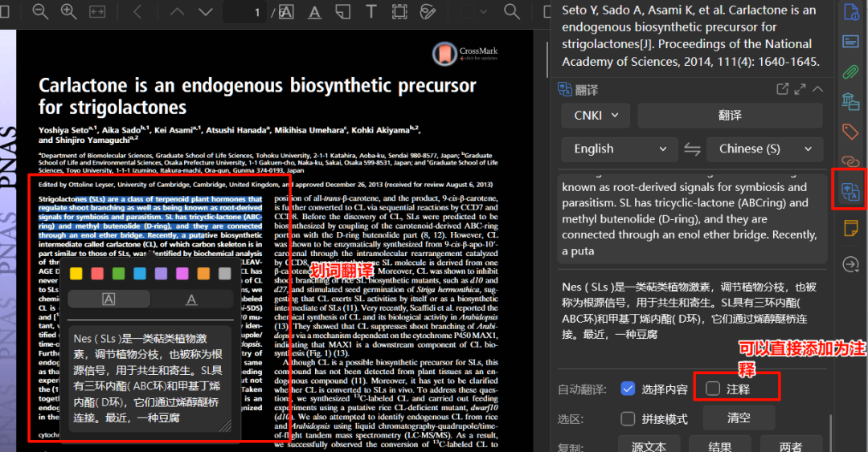Open the CNKI translation service dropdown
Image resolution: width=868 pixels, height=452 pixels.
[x=596, y=116]
